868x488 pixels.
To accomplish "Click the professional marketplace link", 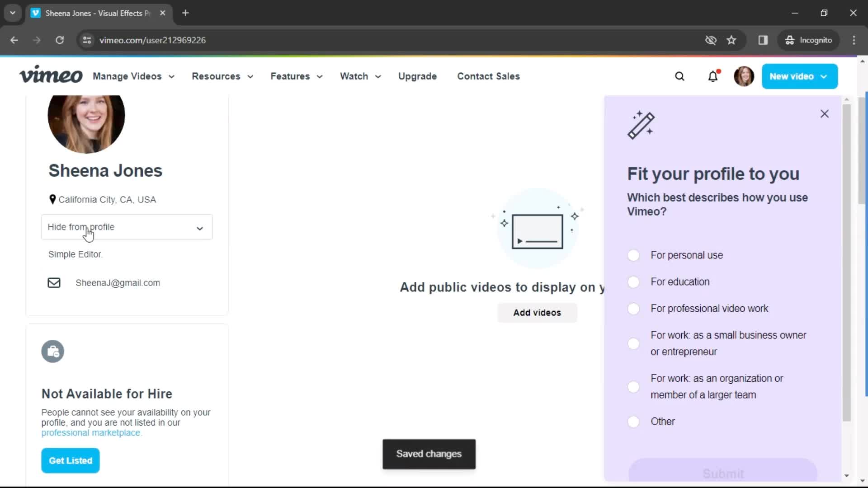I will coord(90,432).
